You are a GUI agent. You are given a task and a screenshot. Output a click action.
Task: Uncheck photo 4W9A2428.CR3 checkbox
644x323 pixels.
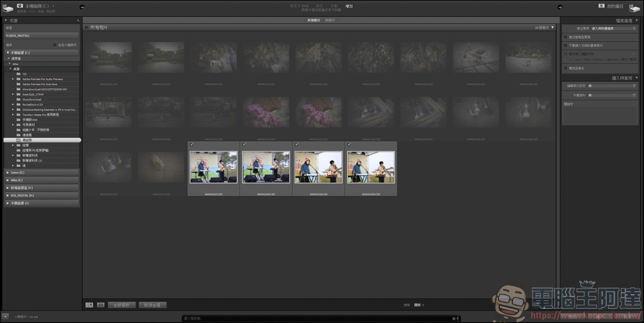[x=244, y=144]
